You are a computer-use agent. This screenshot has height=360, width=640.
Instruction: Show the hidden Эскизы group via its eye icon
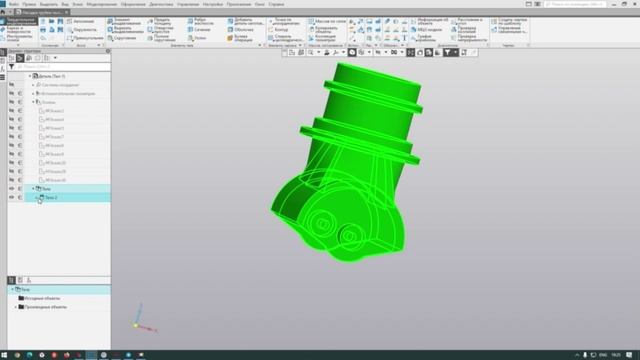11,102
